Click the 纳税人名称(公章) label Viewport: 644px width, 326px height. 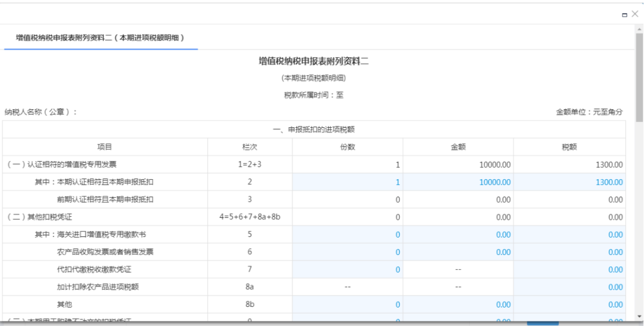click(41, 112)
